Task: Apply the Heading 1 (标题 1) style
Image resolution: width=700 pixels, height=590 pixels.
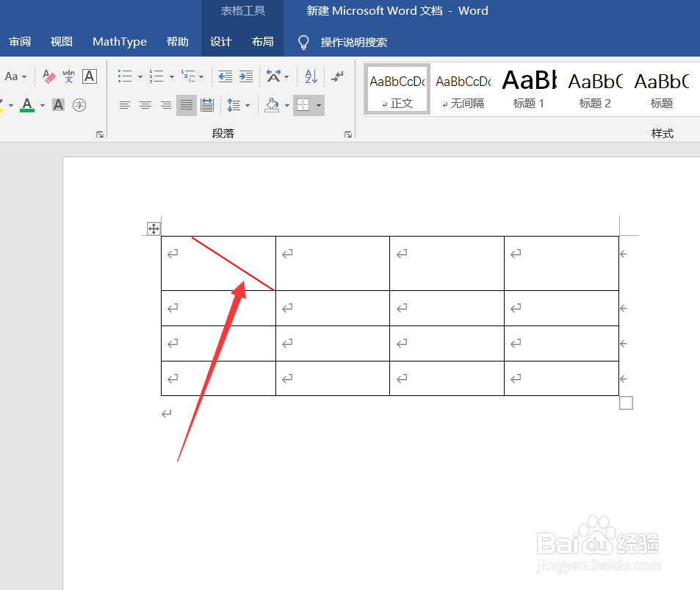Action: click(x=529, y=90)
